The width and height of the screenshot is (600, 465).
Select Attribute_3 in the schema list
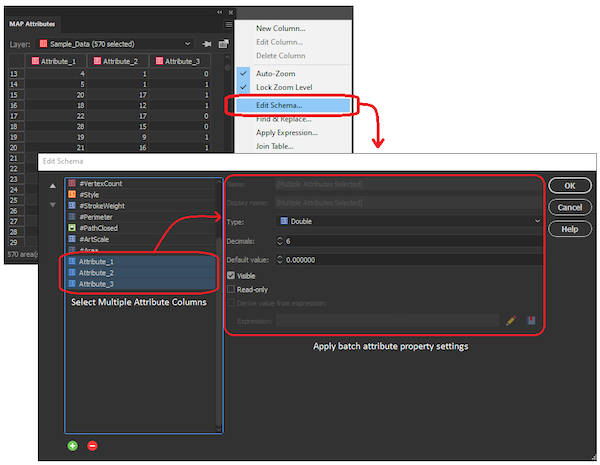coord(141,284)
